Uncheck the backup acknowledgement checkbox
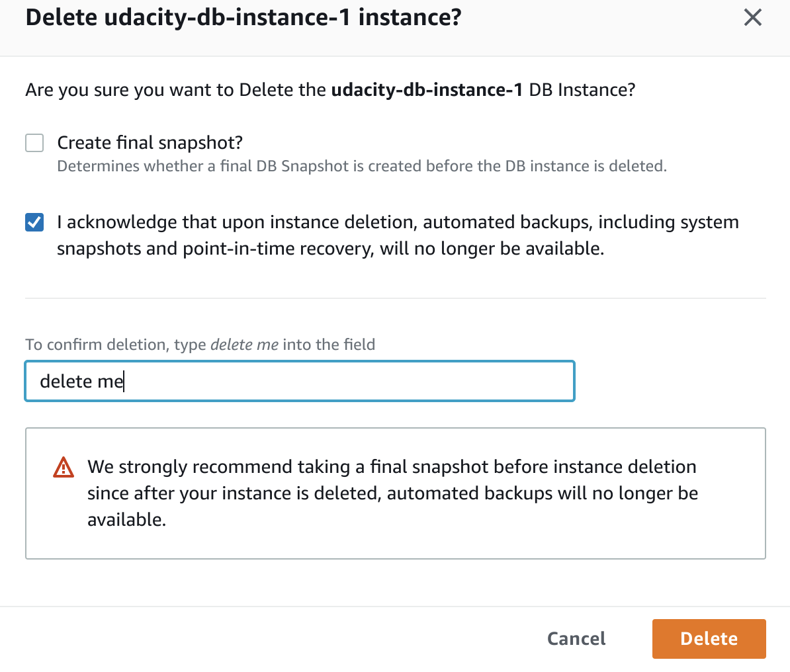The image size is (790, 672). click(x=34, y=222)
